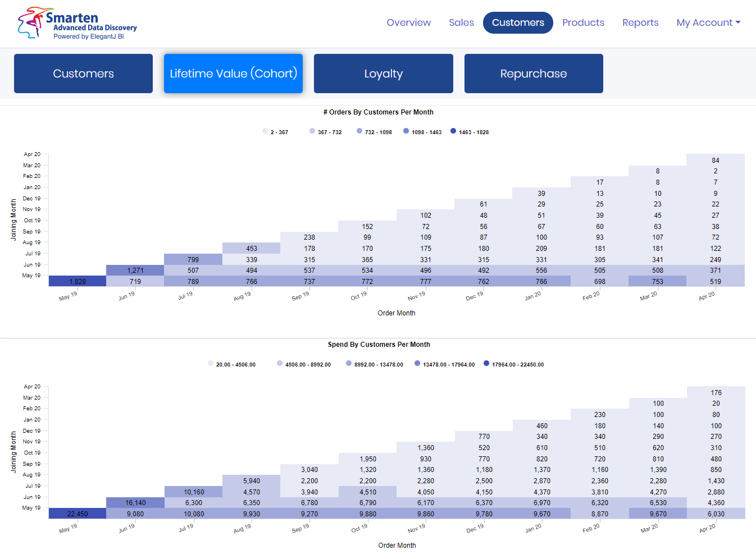Open the Reports section
The height and width of the screenshot is (559, 756).
point(640,22)
